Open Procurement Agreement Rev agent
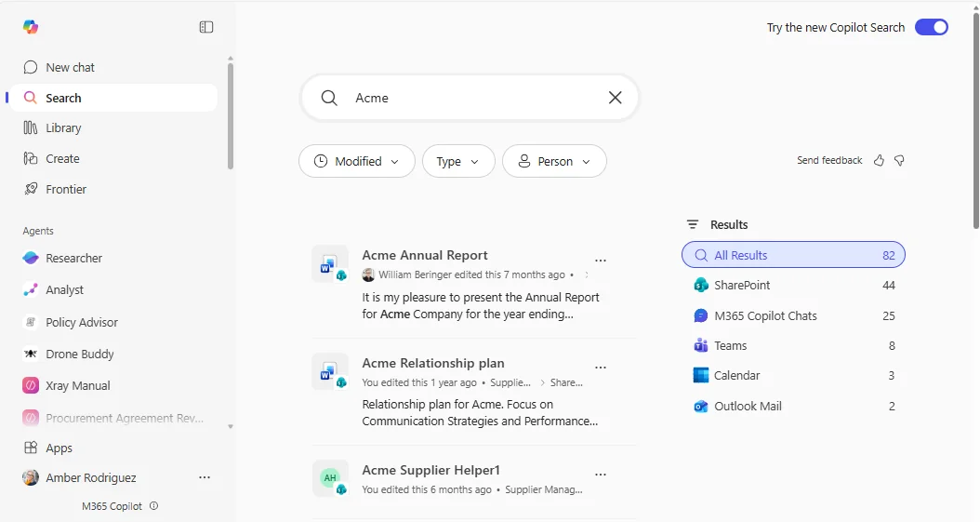This screenshot has width=980, height=522. coord(113,418)
